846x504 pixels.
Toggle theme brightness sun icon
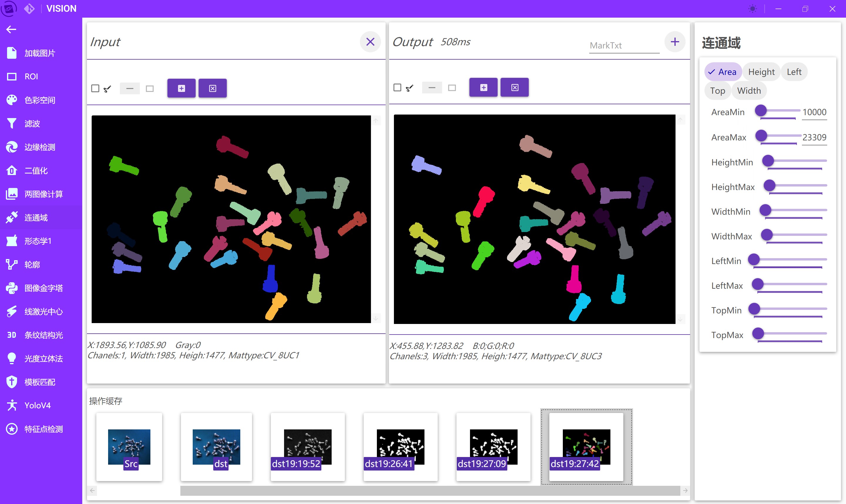(x=753, y=9)
